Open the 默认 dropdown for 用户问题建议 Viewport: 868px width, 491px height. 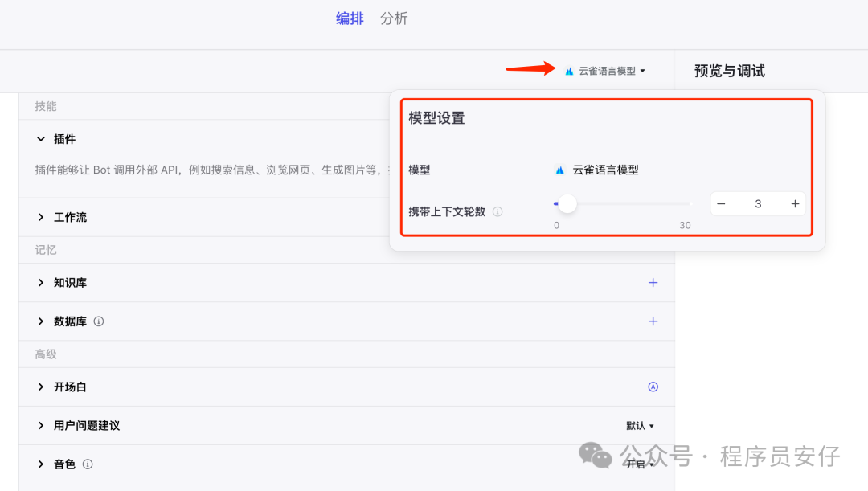point(640,426)
